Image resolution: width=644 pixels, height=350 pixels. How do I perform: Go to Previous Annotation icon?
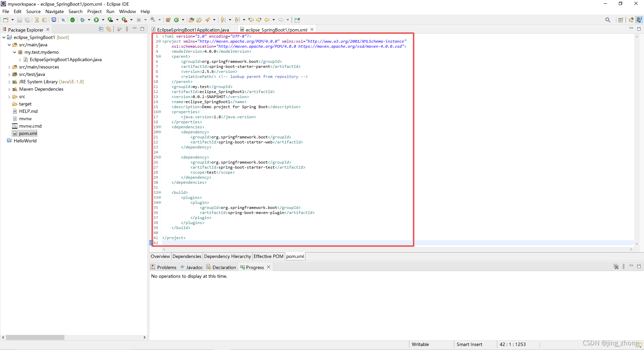click(237, 20)
